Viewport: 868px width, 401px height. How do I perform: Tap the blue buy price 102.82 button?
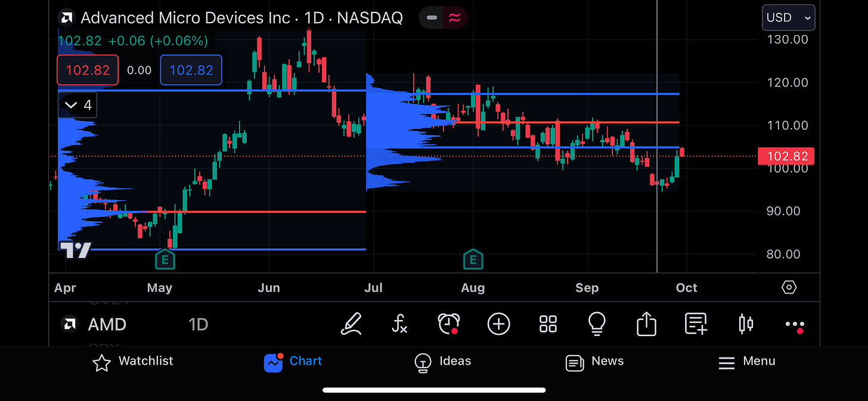(x=191, y=70)
